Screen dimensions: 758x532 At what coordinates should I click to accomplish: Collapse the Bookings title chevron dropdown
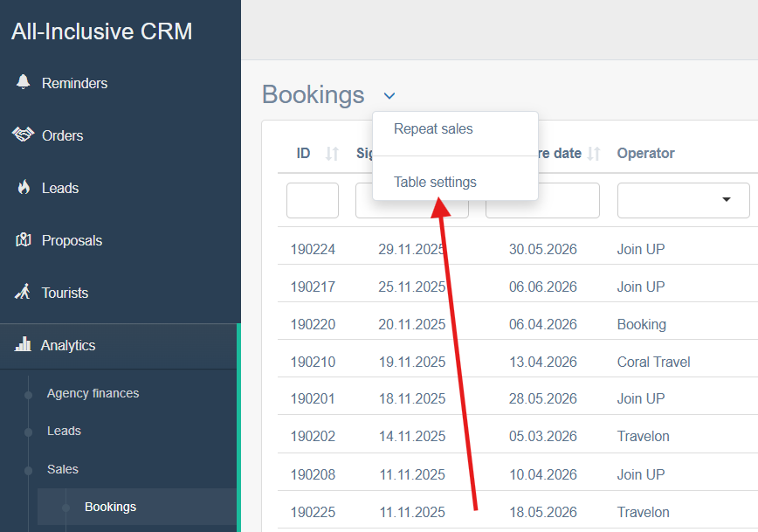coord(389,95)
